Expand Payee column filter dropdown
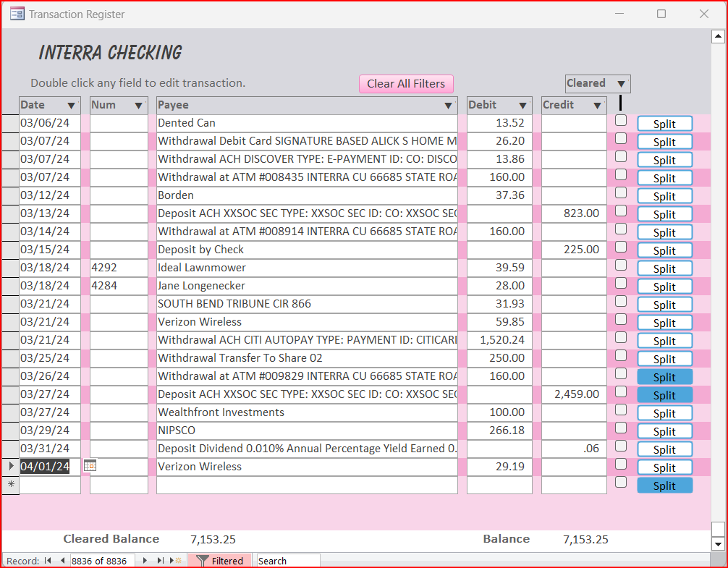Viewport: 728px width, 568px height. coord(449,106)
